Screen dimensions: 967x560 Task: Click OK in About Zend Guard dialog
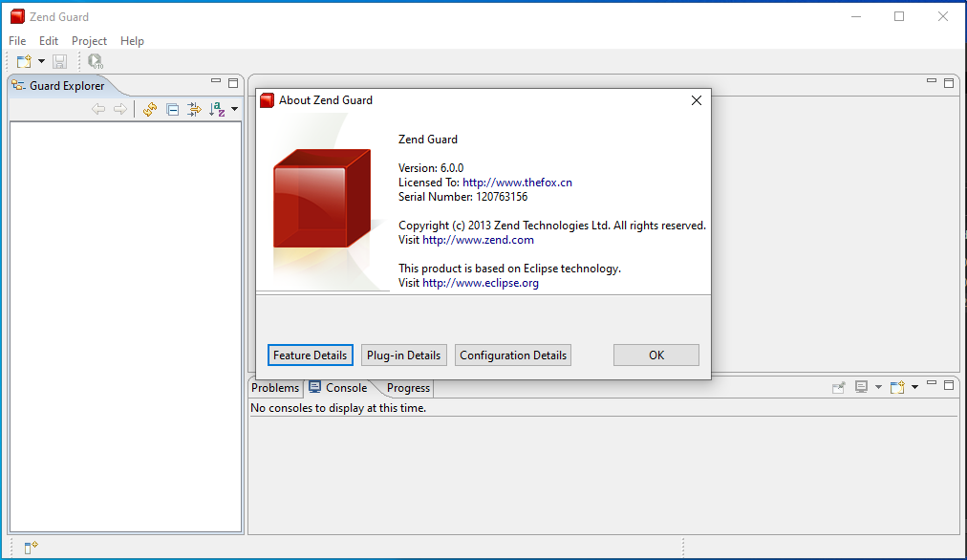656,355
